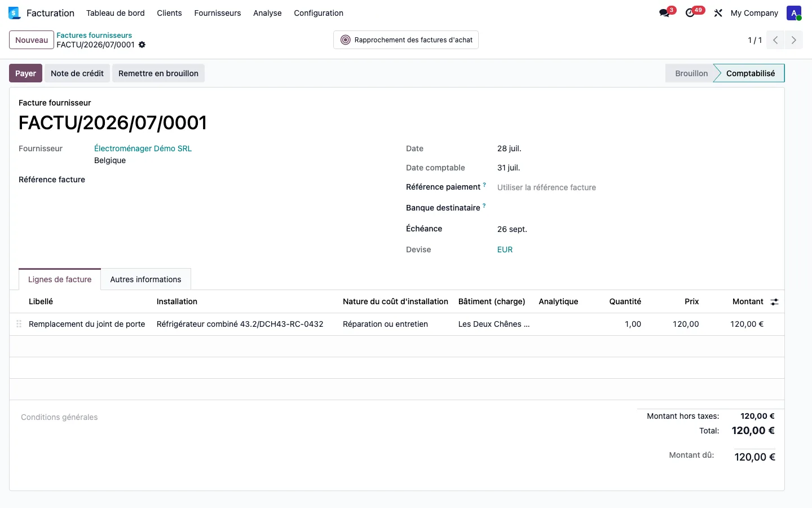Screen dimensions: 812x508
Task: Click the Date value 28 juil.
Action: pyautogui.click(x=509, y=148)
